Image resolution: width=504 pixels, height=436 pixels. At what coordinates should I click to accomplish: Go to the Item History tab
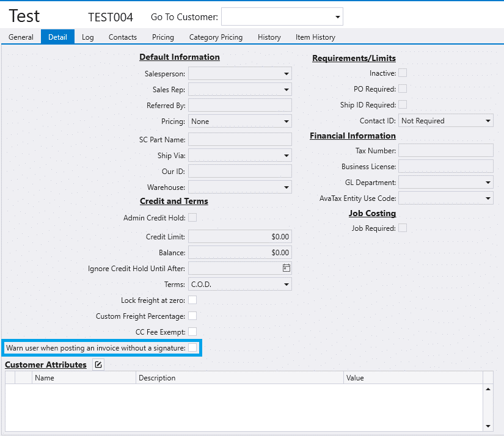pos(315,37)
